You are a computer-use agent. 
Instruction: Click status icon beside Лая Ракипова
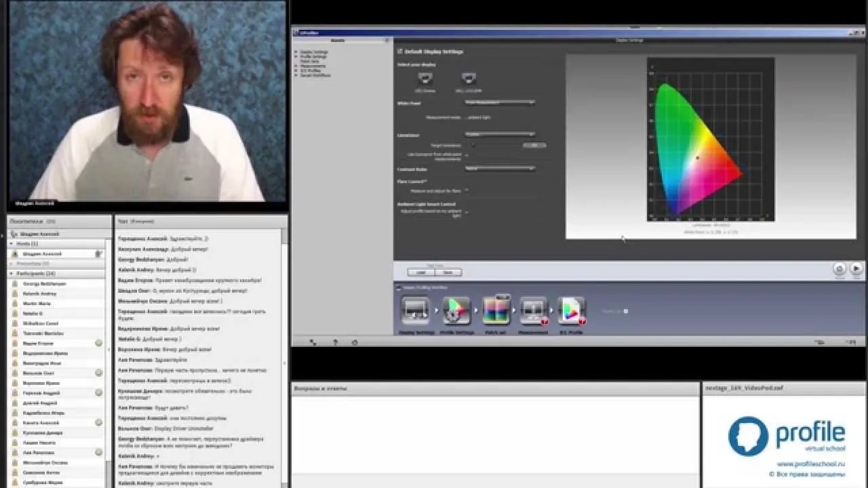click(x=98, y=452)
